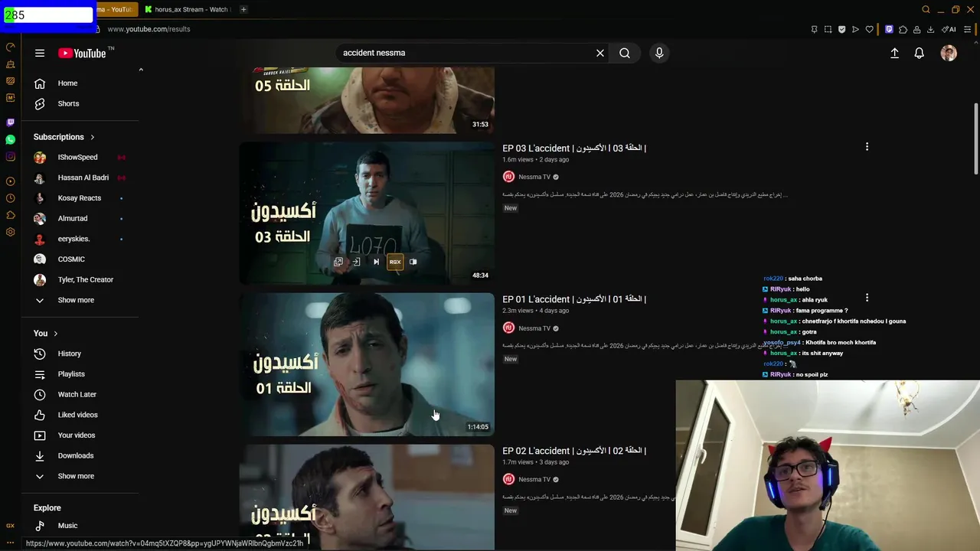Open Opera sidebar player icon
This screenshot has height=551, width=980.
[10, 181]
